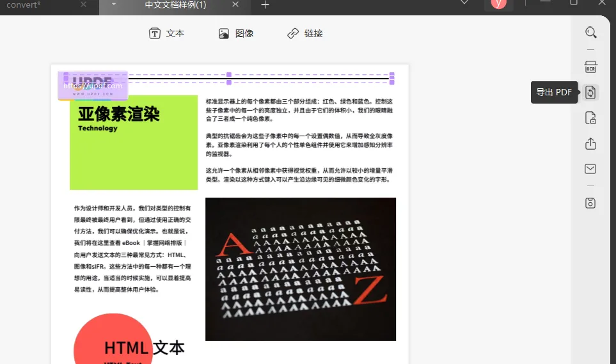Open a new tab with plus button
The height and width of the screenshot is (364, 616).
click(265, 4)
